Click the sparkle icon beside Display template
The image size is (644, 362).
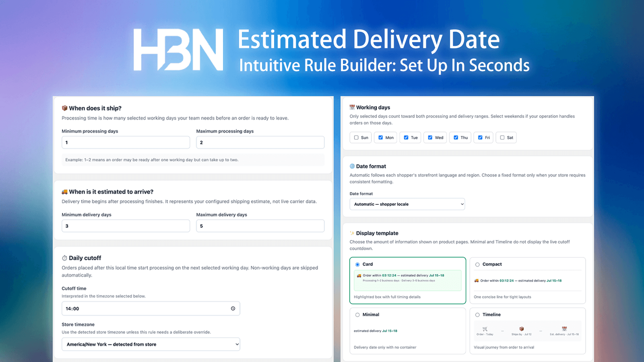coord(352,233)
